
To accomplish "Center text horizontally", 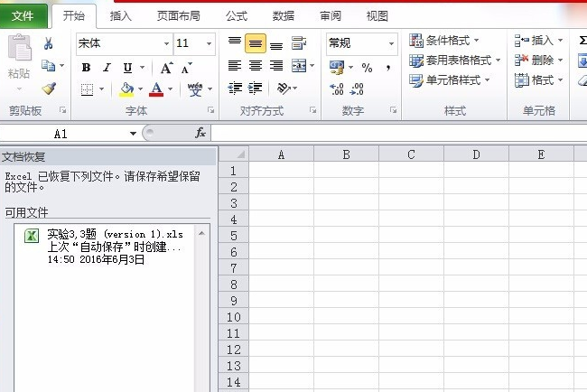I will pos(256,66).
